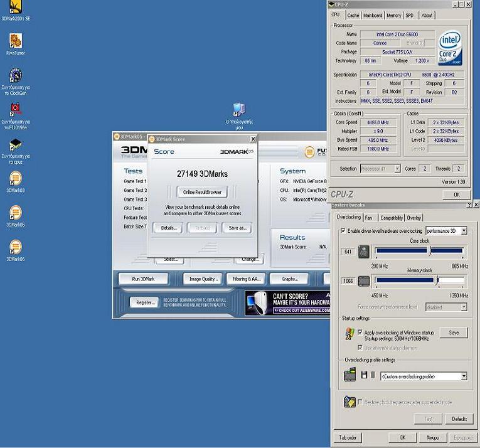480x448 pixels.
Task: Click the Alienware advertisement banner
Action: [x=287, y=303]
